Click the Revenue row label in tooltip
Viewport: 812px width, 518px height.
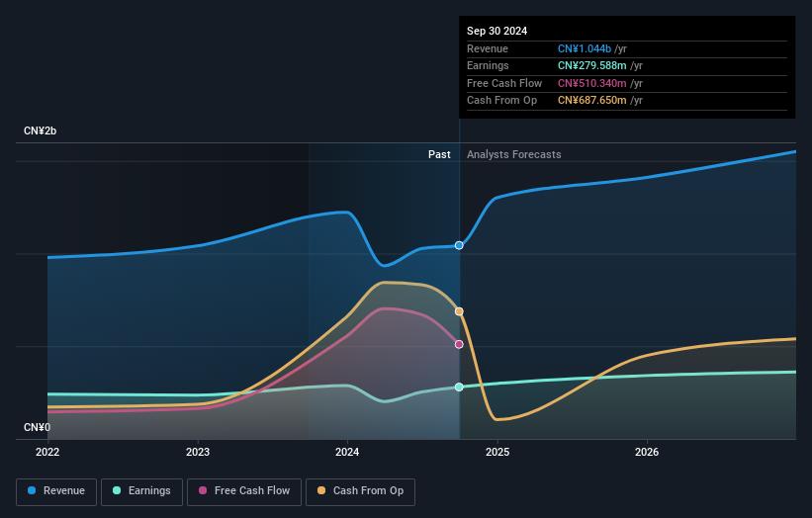pos(488,48)
